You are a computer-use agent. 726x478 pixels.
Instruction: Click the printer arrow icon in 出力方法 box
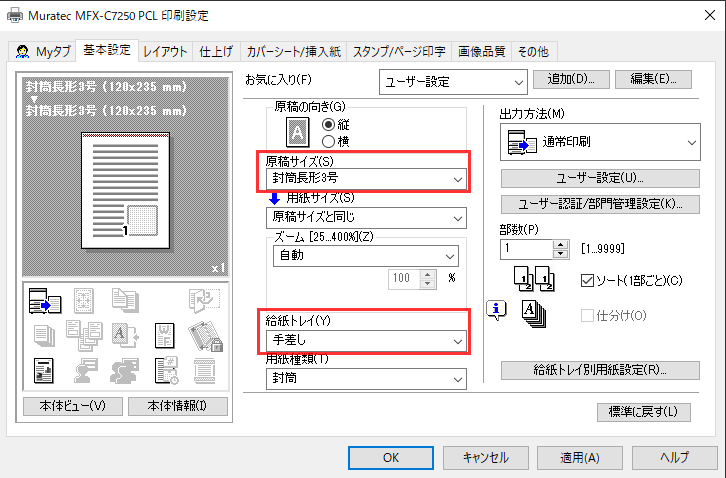pos(522,142)
